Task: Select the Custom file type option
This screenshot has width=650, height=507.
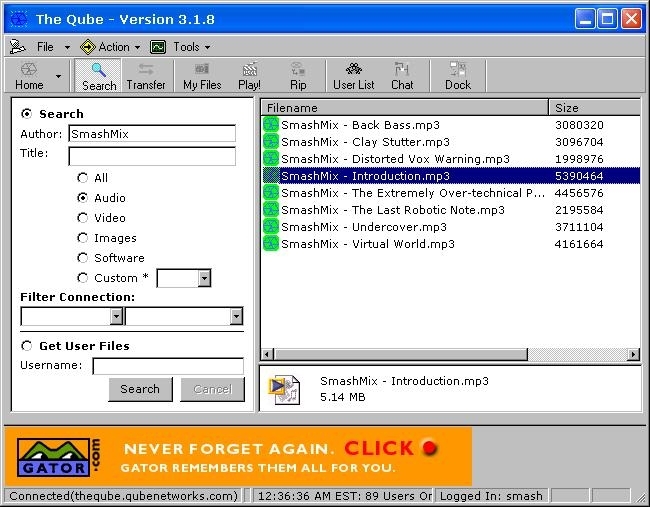Action: [x=82, y=278]
